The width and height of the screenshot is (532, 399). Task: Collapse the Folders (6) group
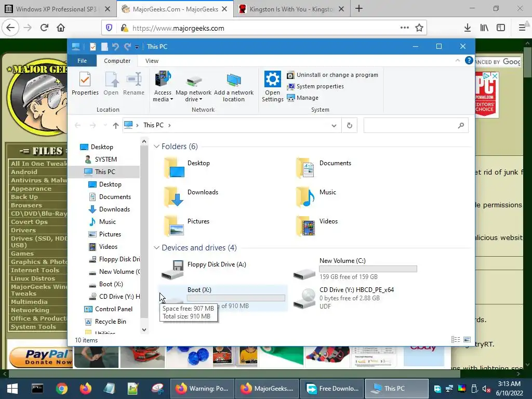point(156,146)
